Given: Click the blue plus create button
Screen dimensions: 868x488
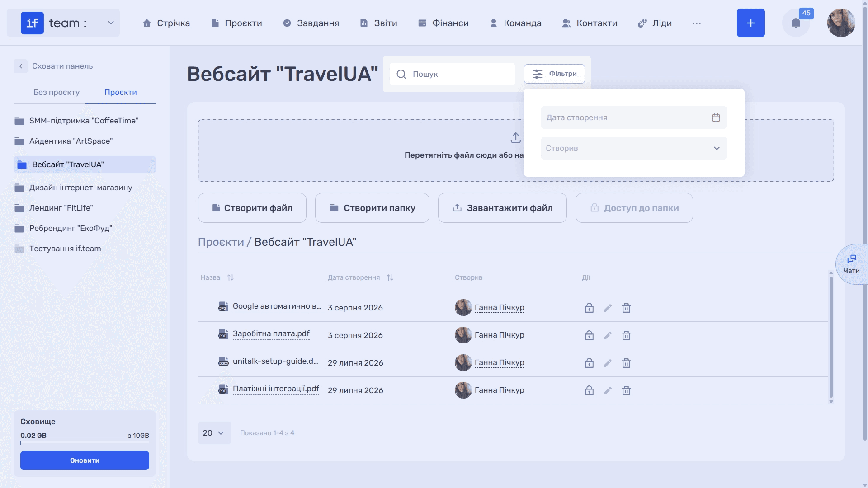Looking at the screenshot, I should coord(750,23).
